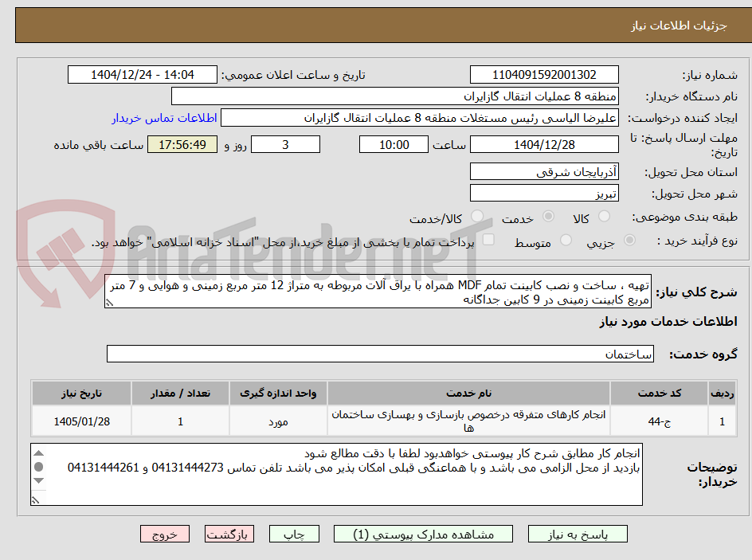This screenshot has width=752, height=560.
Task: Click resize grip of general description box
Action: pyautogui.click(x=109, y=303)
